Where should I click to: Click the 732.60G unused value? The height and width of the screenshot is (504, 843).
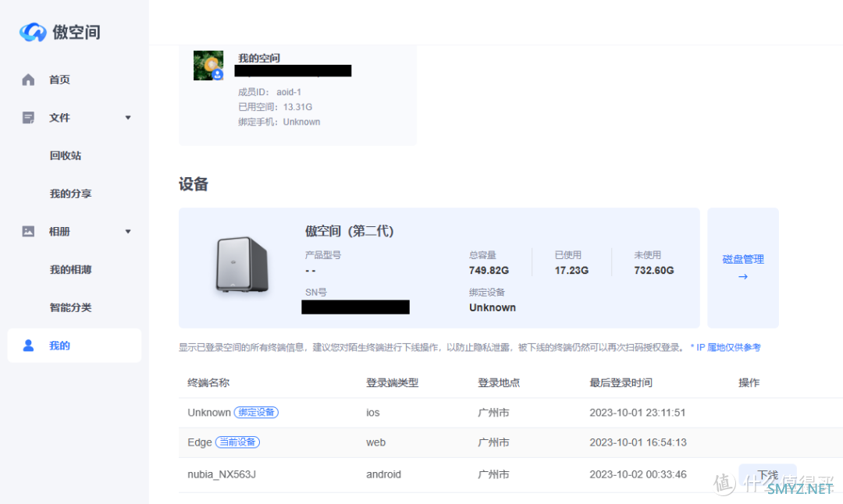pos(654,270)
